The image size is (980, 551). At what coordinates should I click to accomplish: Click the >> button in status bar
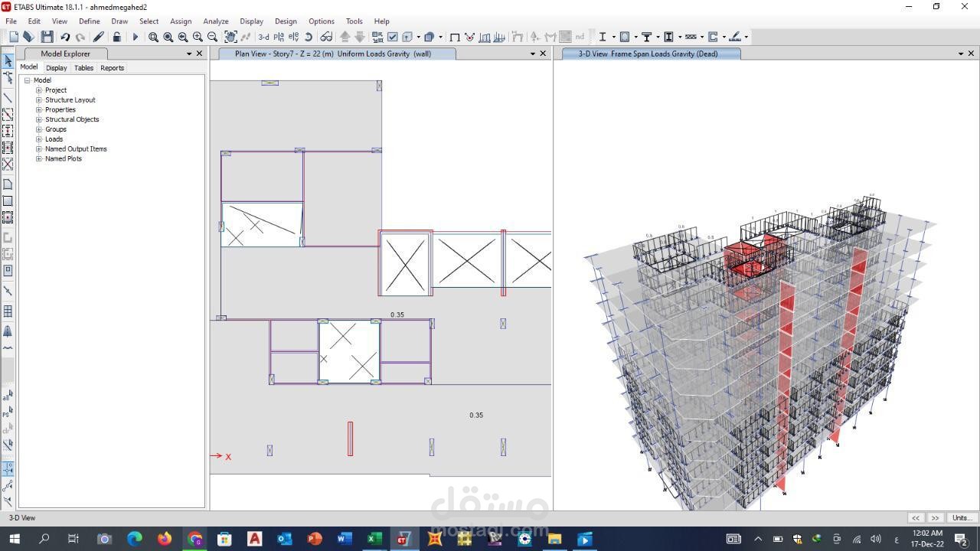pos(936,518)
